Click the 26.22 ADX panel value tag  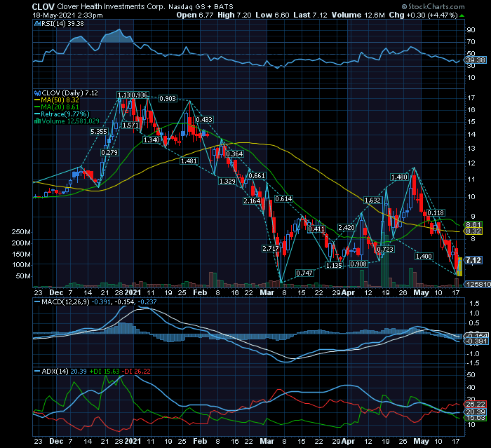pyautogui.click(x=476, y=405)
